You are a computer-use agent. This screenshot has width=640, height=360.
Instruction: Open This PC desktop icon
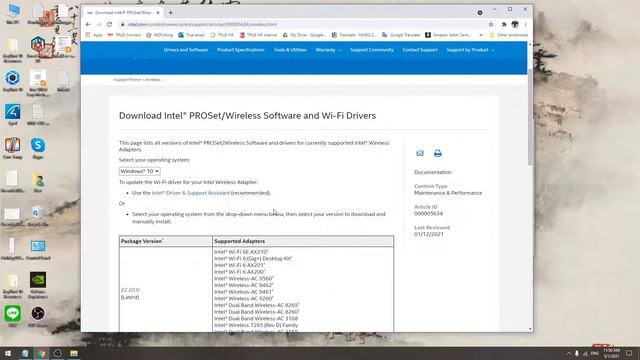pos(13,13)
